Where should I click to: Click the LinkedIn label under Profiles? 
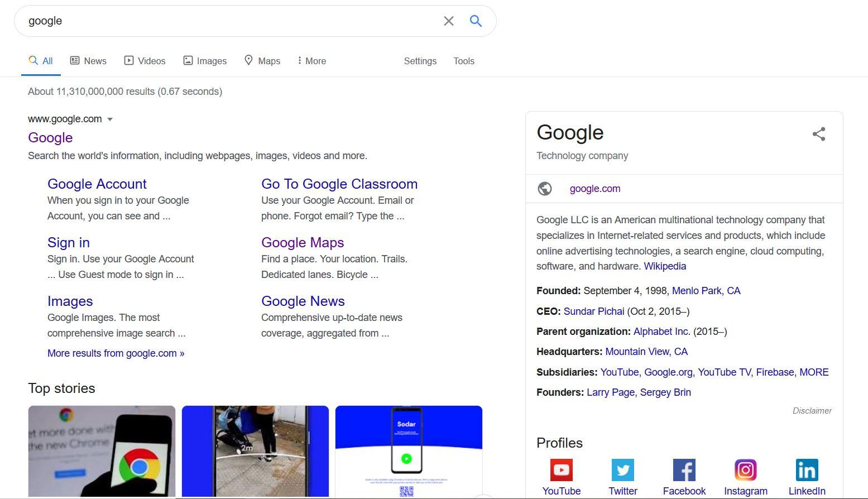click(x=807, y=491)
